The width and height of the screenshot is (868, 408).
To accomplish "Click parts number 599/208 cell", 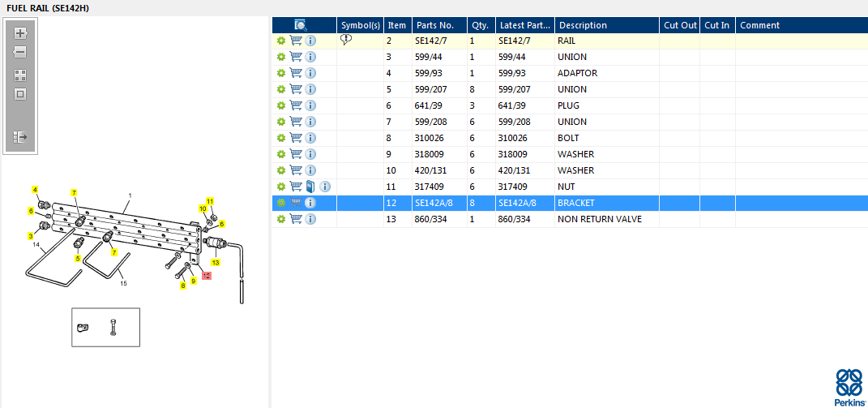I will (x=439, y=122).
